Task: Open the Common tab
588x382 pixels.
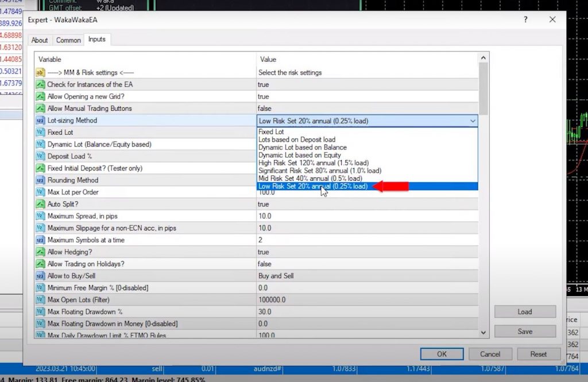Action: [x=68, y=40]
